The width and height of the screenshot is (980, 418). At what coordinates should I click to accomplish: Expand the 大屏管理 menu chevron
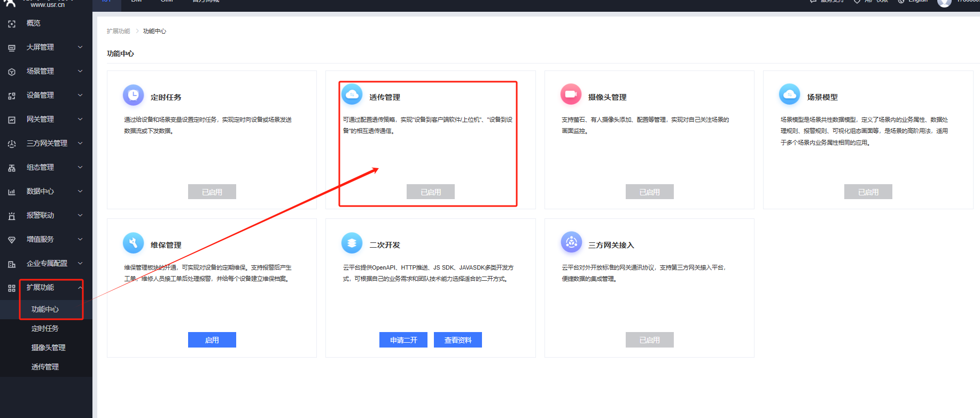coord(80,47)
